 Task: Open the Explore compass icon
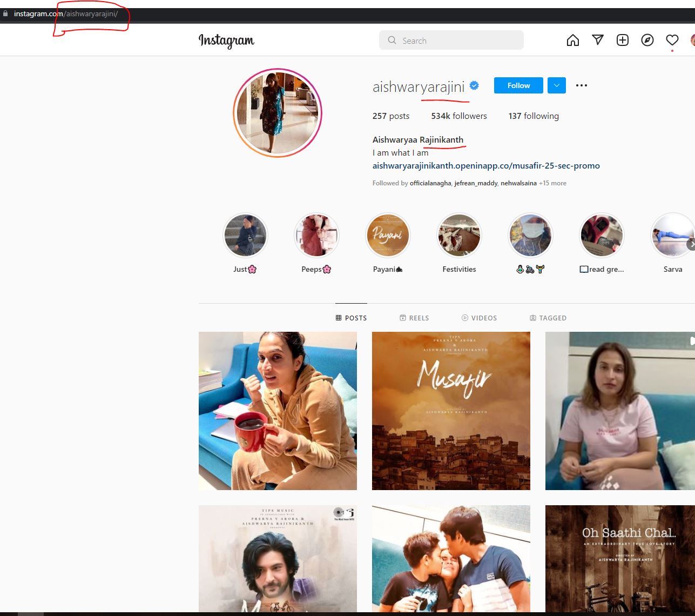(x=647, y=41)
